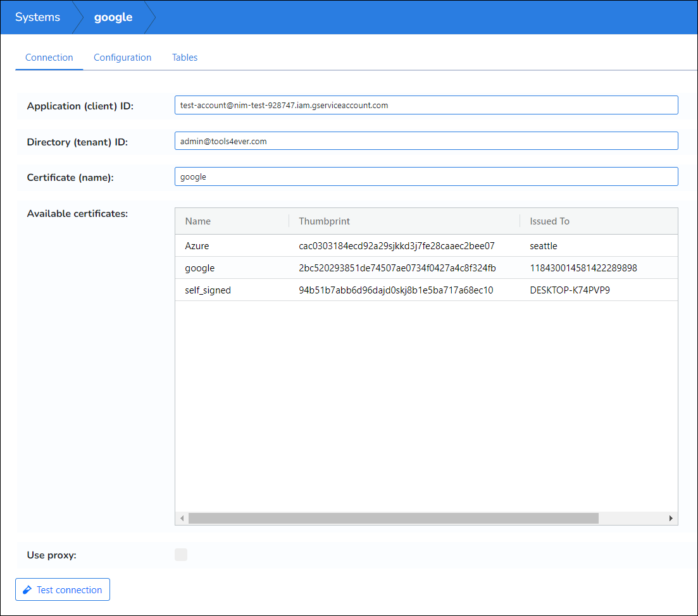This screenshot has width=698, height=616.
Task: Enable the Use proxy checkbox
Action: [181, 555]
